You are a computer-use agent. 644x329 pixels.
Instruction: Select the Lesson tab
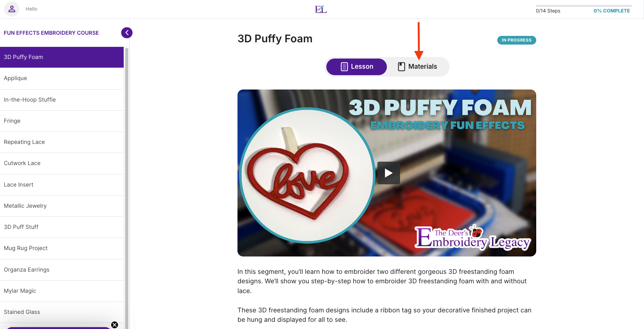pos(357,67)
